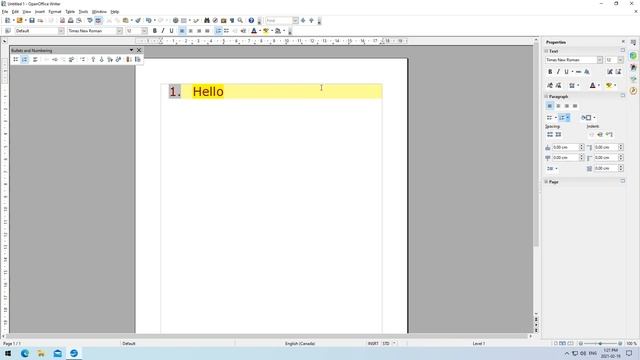This screenshot has width=640, height=360.
Task: Open the Find & Replace binoculars icon
Action: click(x=207, y=20)
